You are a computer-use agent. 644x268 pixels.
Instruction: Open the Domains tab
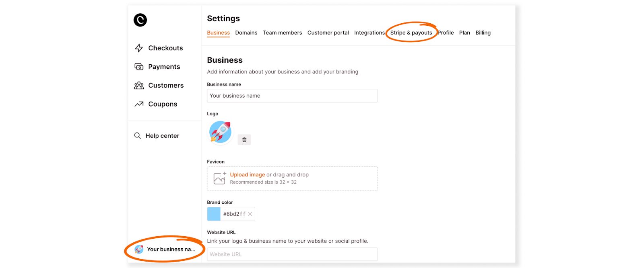coord(246,33)
